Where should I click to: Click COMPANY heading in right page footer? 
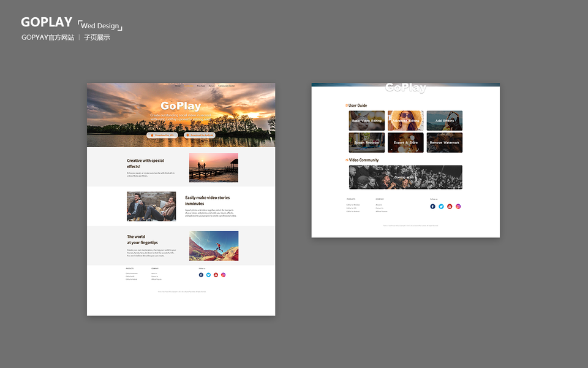coord(380,199)
